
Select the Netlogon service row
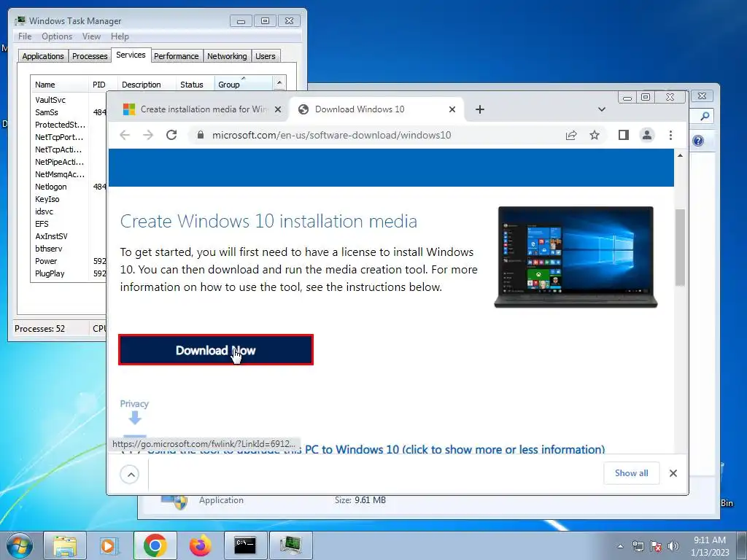[x=50, y=187]
